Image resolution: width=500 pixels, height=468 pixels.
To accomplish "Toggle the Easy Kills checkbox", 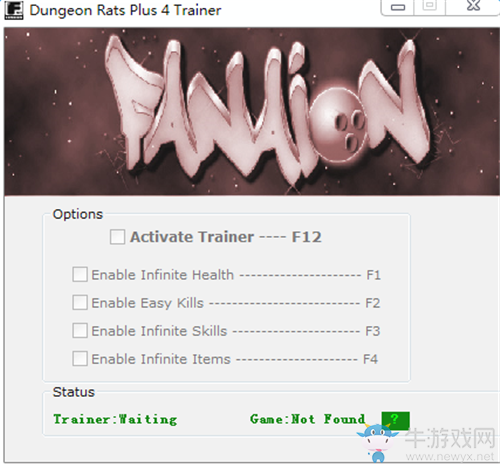I will (80, 303).
